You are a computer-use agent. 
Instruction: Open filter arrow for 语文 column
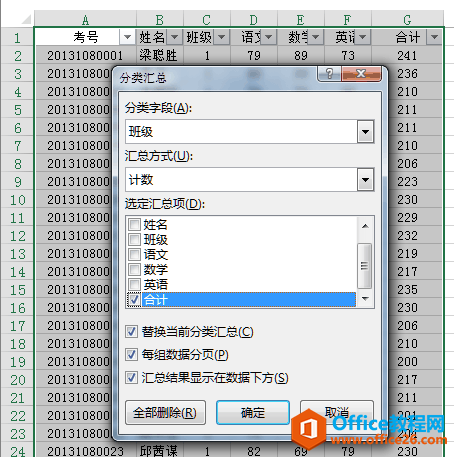(268, 37)
